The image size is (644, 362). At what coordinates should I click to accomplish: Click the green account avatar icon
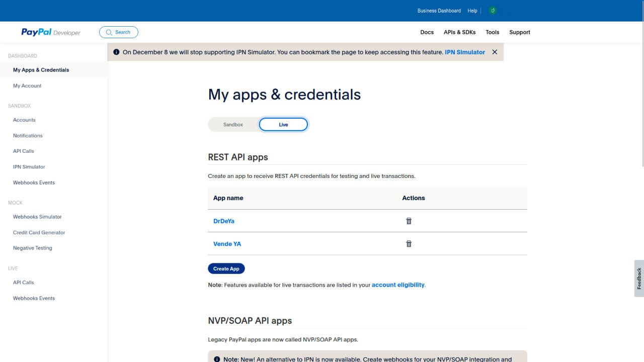tap(493, 11)
